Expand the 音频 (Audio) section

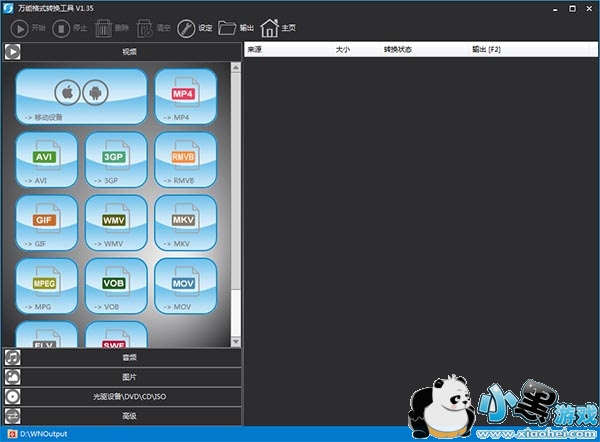128,357
